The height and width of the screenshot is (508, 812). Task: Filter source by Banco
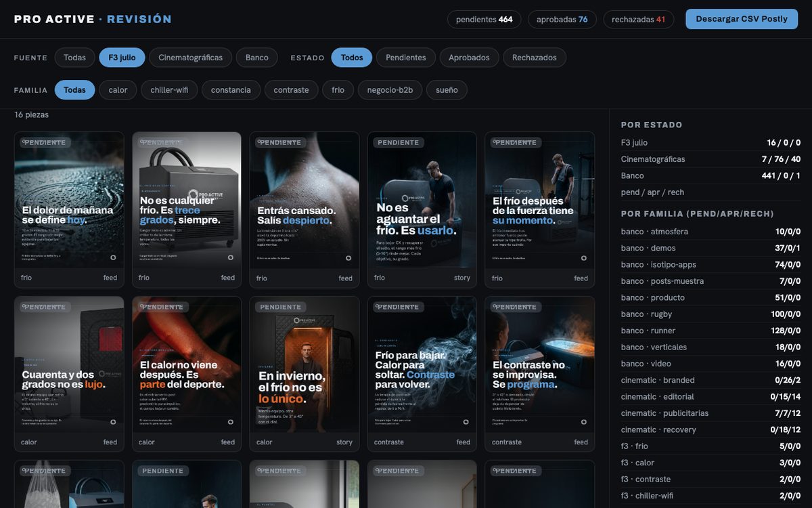point(256,58)
